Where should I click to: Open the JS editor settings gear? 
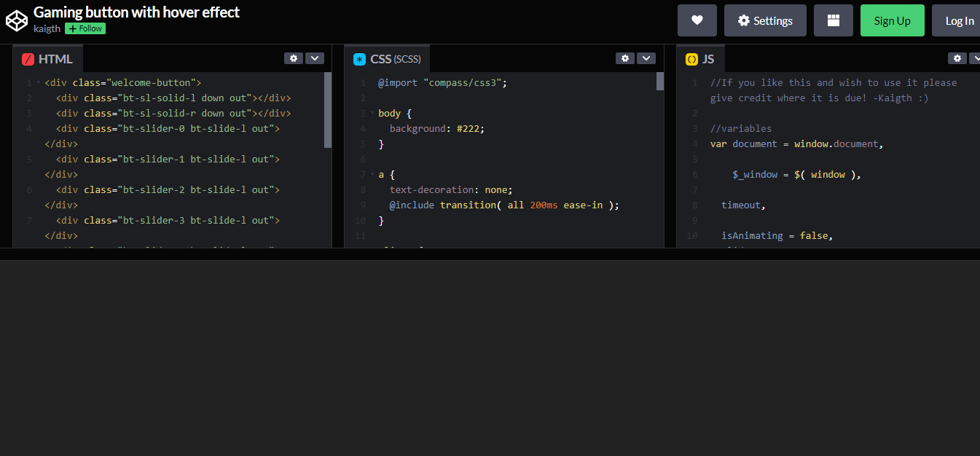pyautogui.click(x=957, y=58)
